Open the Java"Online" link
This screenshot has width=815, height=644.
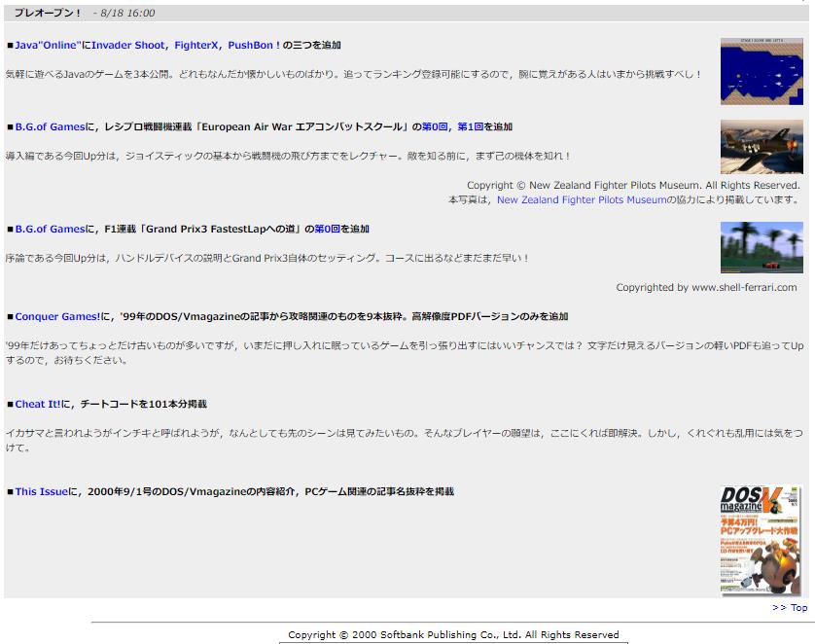[48, 45]
